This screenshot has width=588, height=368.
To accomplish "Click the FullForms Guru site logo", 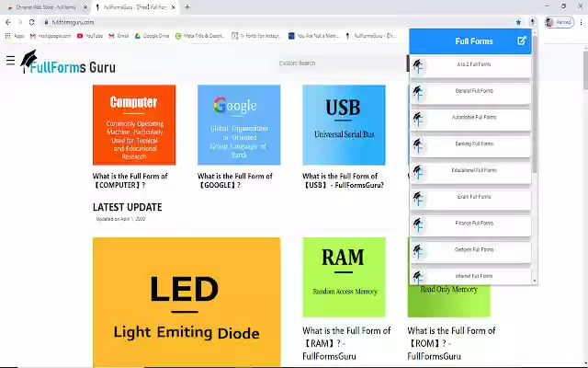I will (x=68, y=62).
